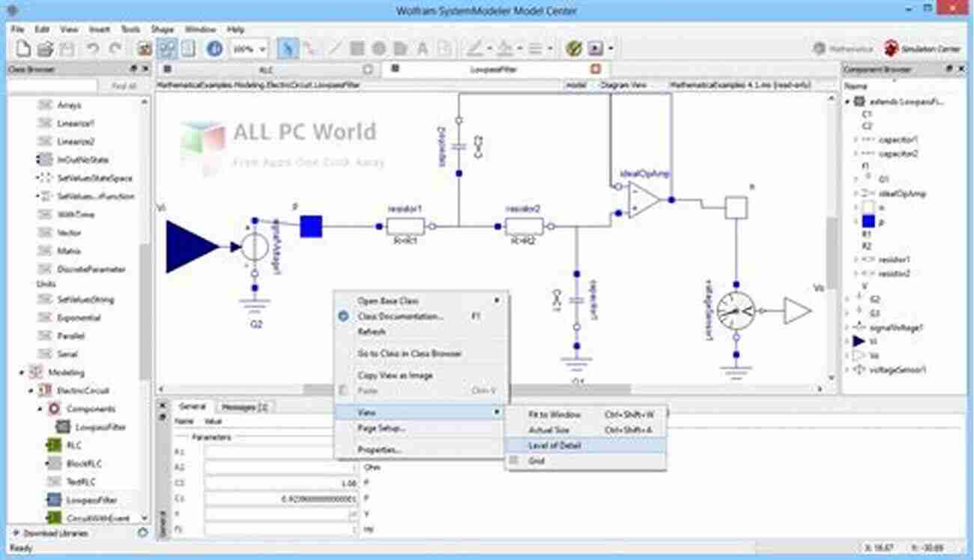Click the C1 parameter value field
This screenshot has height=560, width=974.
282,499
